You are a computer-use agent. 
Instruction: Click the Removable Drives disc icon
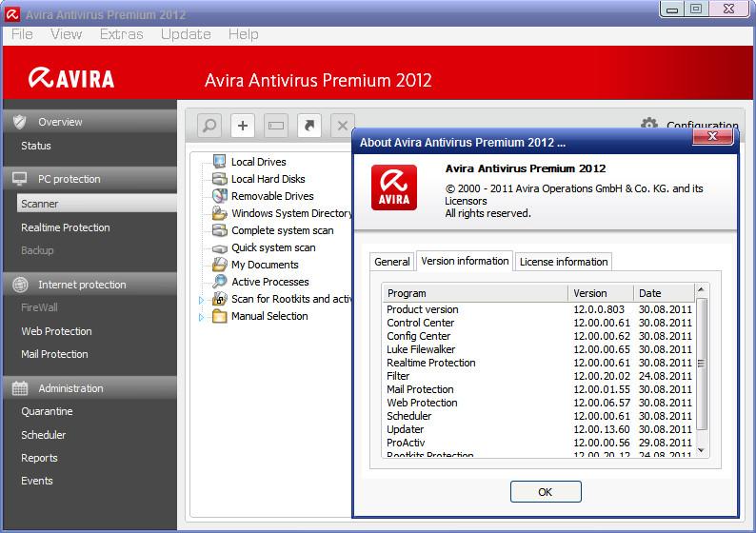[x=219, y=196]
